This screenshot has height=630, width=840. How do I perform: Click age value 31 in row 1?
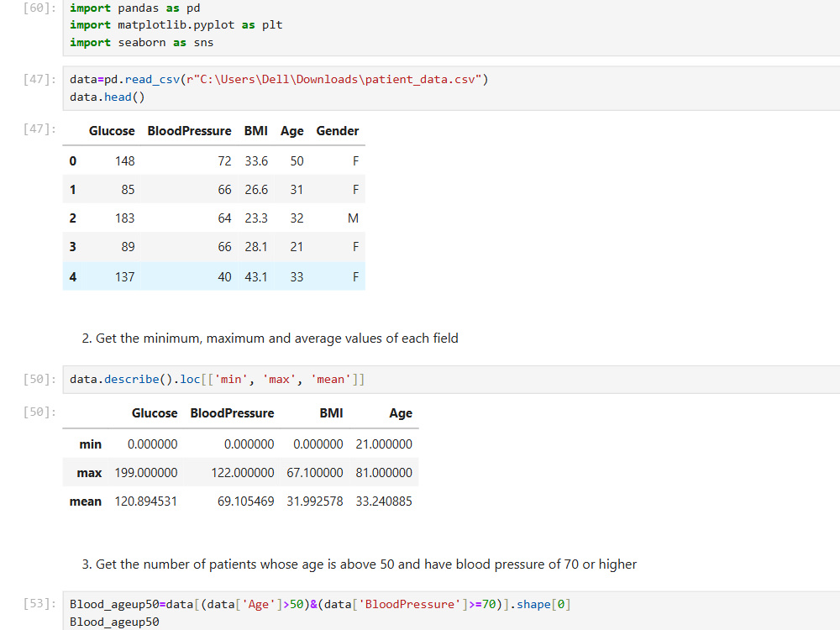tap(297, 190)
